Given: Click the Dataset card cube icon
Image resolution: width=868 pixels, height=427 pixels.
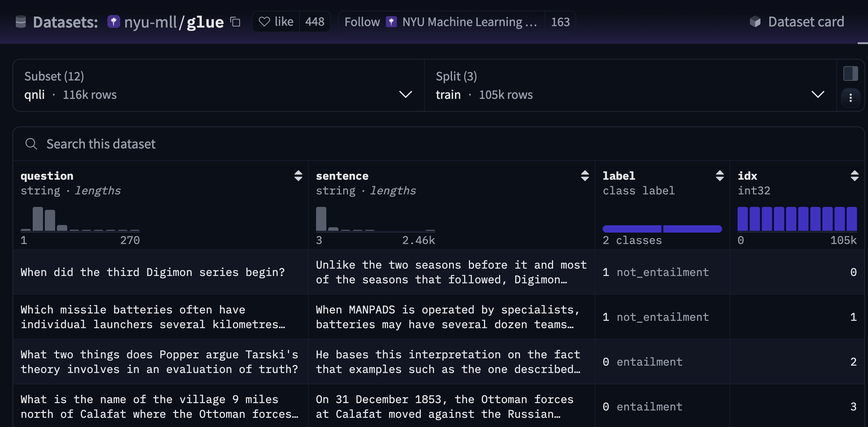Looking at the screenshot, I should (x=755, y=22).
